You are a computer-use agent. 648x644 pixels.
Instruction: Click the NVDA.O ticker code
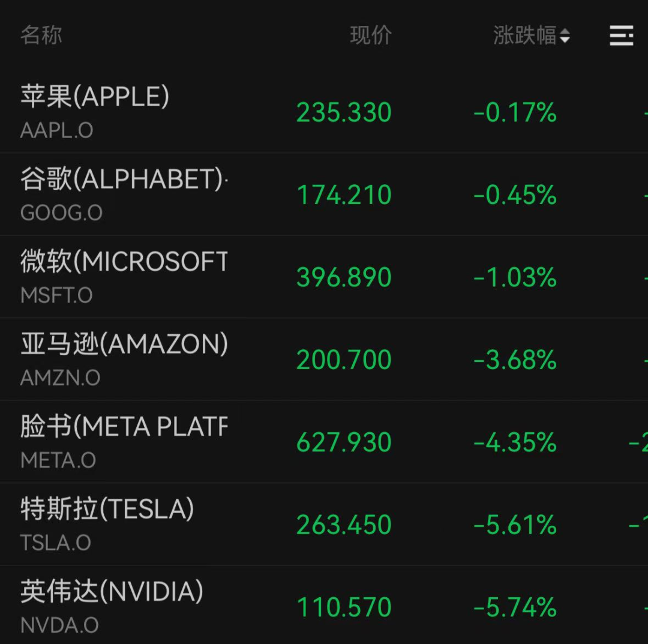(59, 625)
